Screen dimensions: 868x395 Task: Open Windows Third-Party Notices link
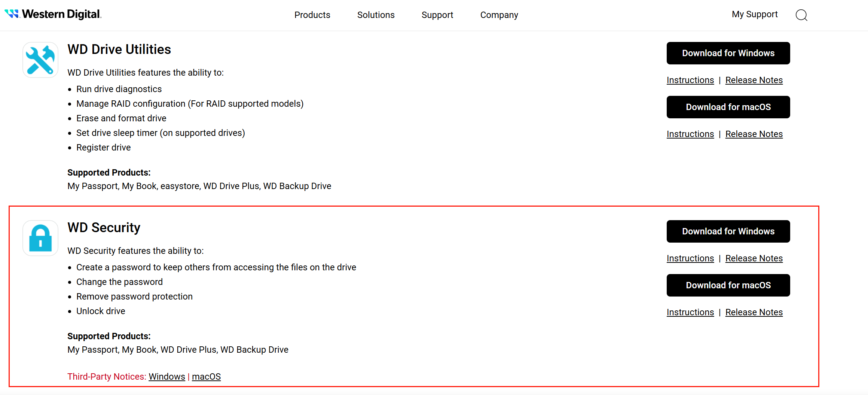[166, 377]
